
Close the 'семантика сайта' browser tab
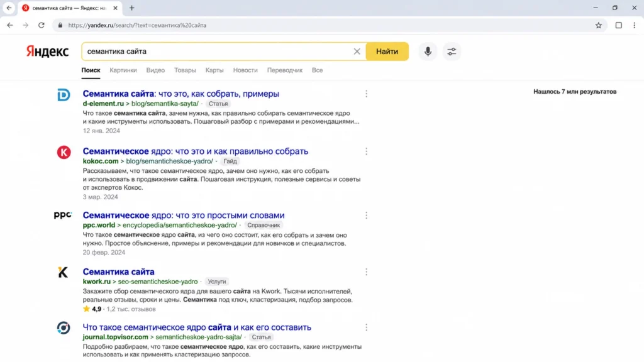115,8
